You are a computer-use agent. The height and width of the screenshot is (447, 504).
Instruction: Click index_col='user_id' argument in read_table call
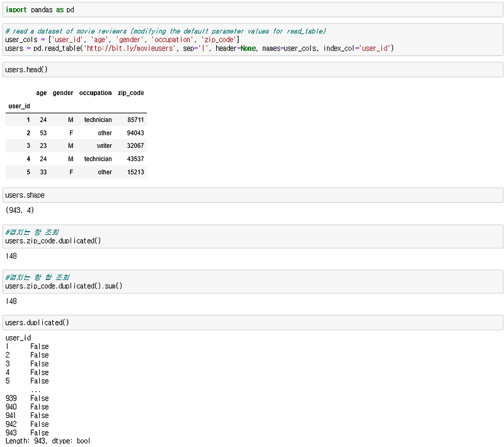pyautogui.click(x=358, y=48)
